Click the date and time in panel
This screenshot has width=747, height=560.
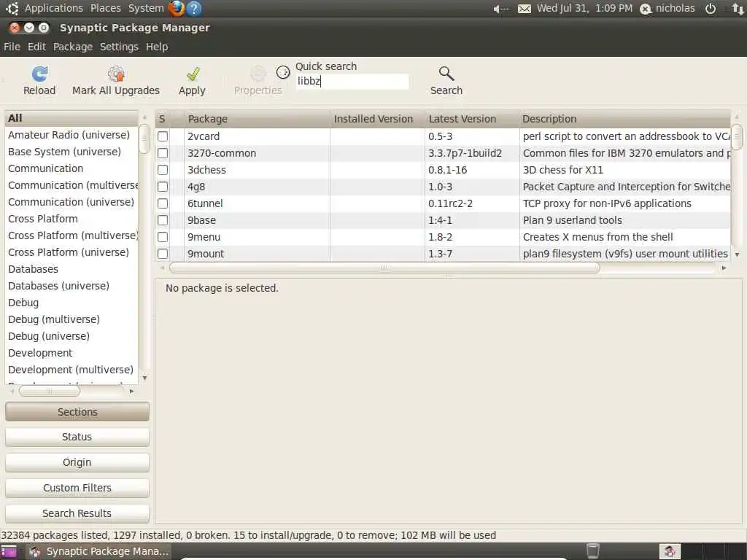[584, 8]
